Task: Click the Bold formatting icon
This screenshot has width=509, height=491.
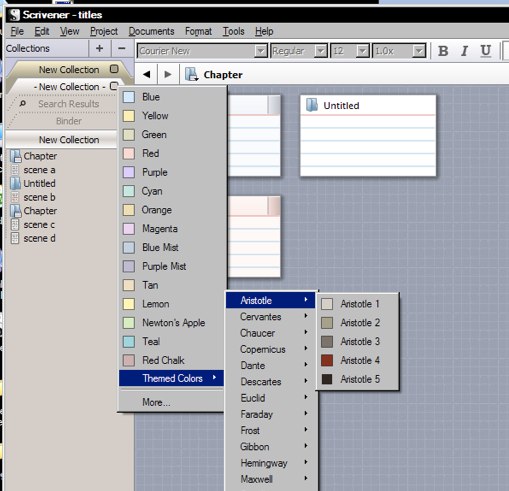Action: (443, 51)
